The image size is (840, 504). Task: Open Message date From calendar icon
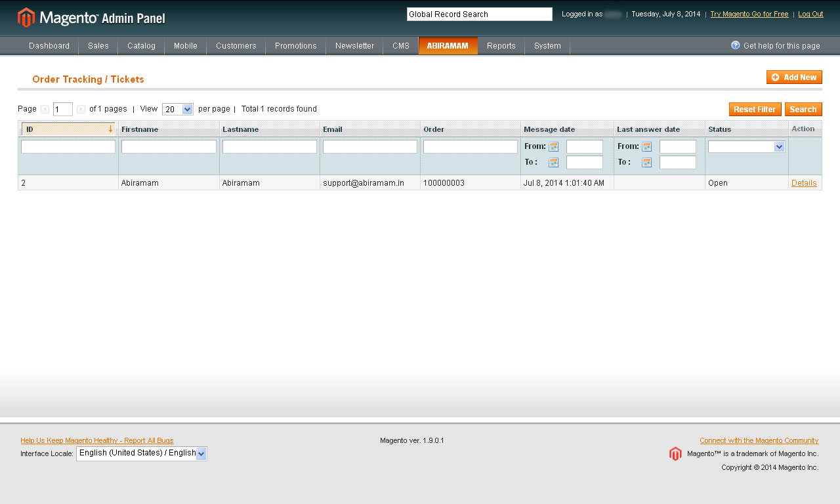point(554,147)
